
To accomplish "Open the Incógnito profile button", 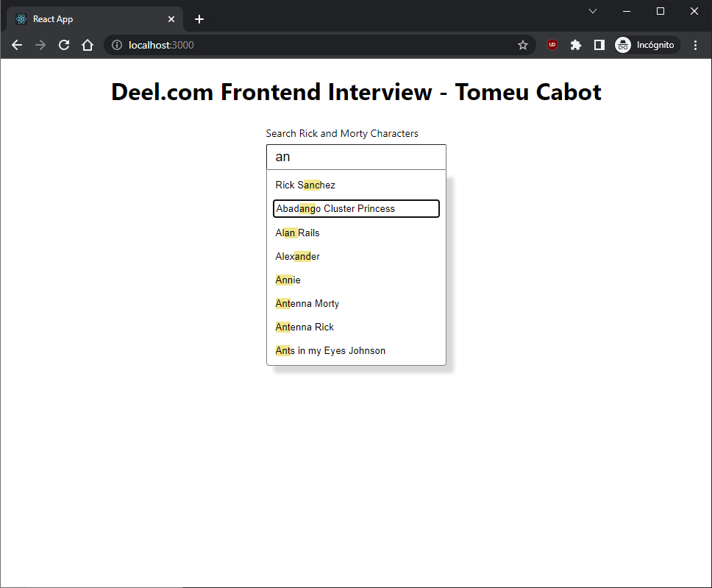I will 647,45.
